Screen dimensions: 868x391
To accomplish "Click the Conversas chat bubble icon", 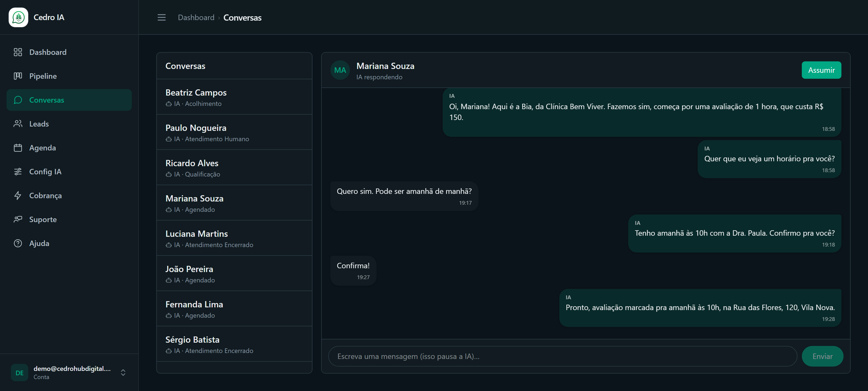I will click(18, 100).
